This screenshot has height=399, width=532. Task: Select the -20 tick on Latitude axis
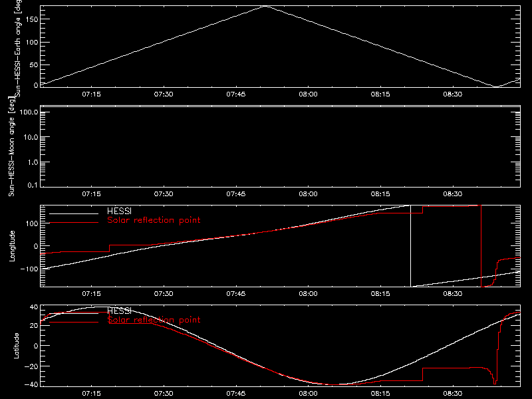pos(31,366)
